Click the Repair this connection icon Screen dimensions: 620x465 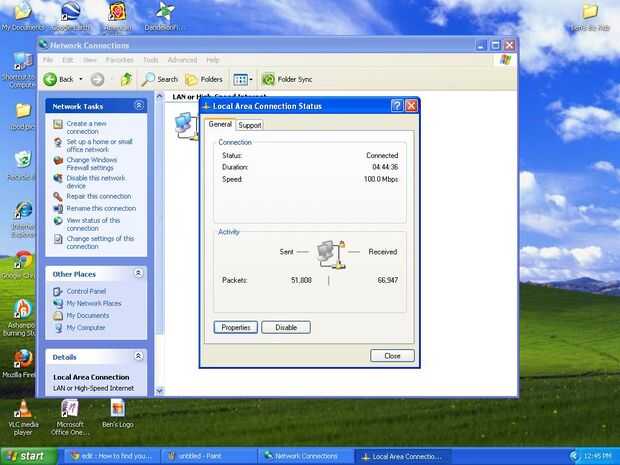[58, 197]
